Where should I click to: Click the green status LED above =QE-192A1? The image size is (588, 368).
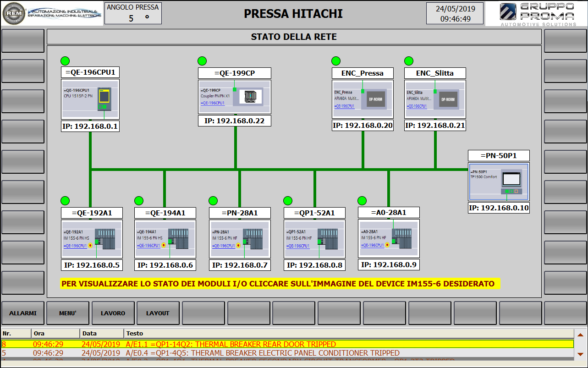65,201
